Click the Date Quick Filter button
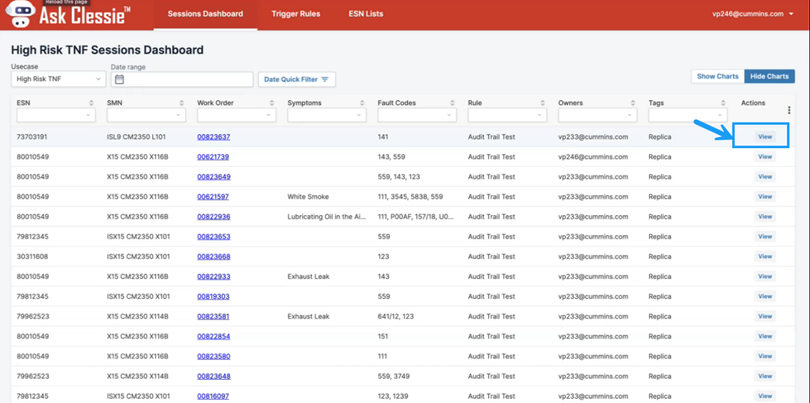The image size is (810, 403). pyautogui.click(x=297, y=80)
